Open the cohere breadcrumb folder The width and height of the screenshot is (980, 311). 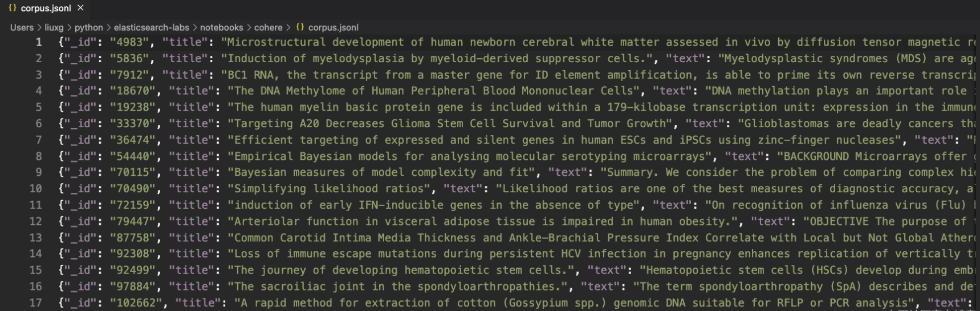pos(269,27)
